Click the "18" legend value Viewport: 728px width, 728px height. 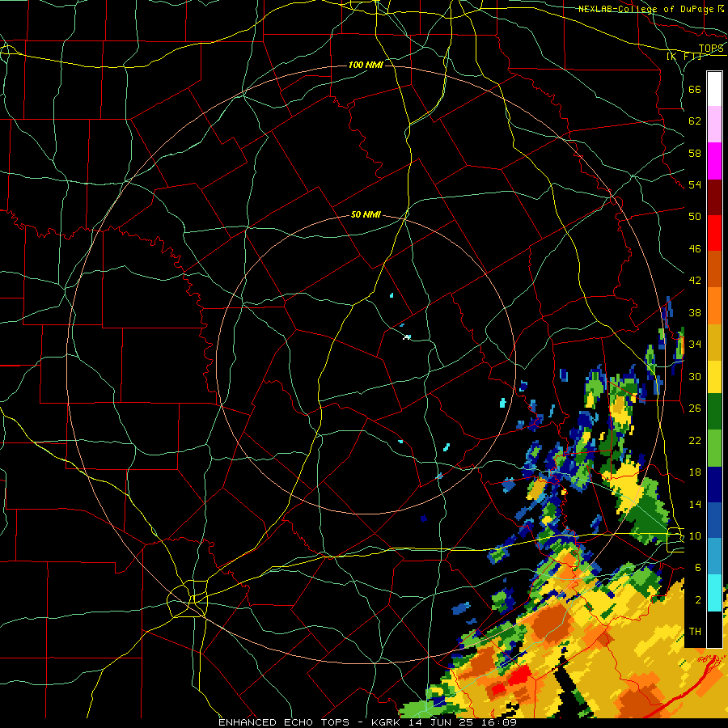(x=695, y=472)
